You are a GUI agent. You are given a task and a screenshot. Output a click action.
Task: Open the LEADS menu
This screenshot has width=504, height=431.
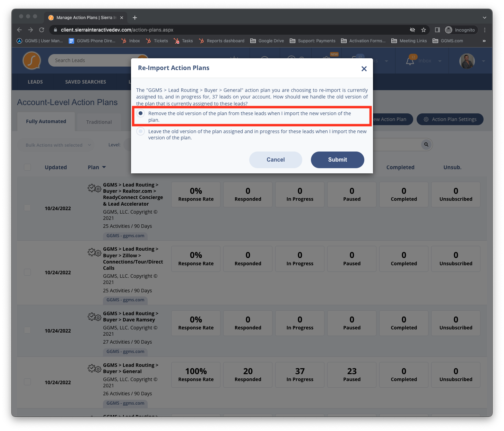coord(35,82)
